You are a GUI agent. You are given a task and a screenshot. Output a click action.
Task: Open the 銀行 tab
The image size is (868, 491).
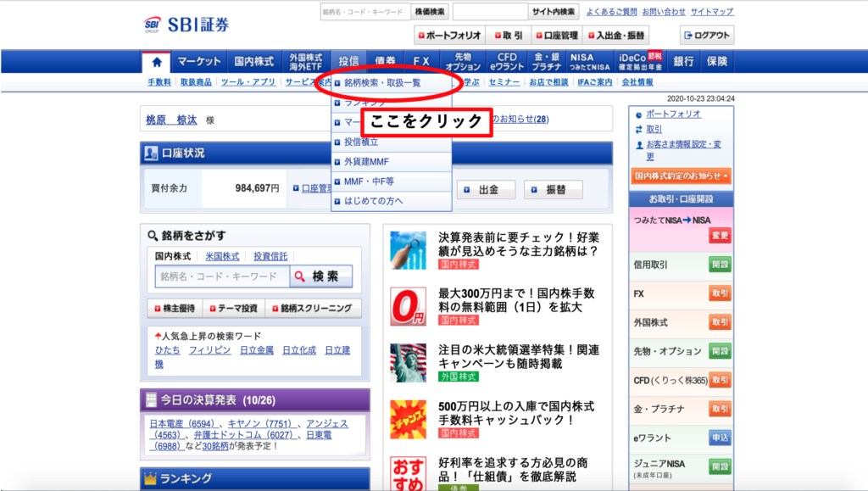pos(684,61)
